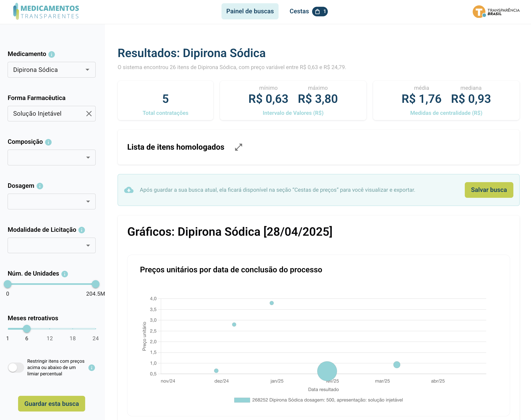Click the Total contratações card
Viewport: 531px width, 420px height.
(x=166, y=101)
